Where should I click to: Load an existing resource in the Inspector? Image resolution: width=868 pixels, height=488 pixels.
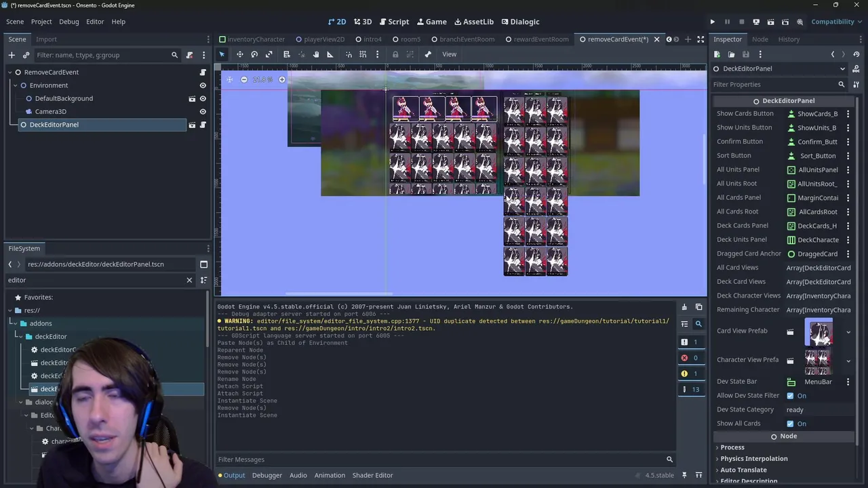point(731,54)
